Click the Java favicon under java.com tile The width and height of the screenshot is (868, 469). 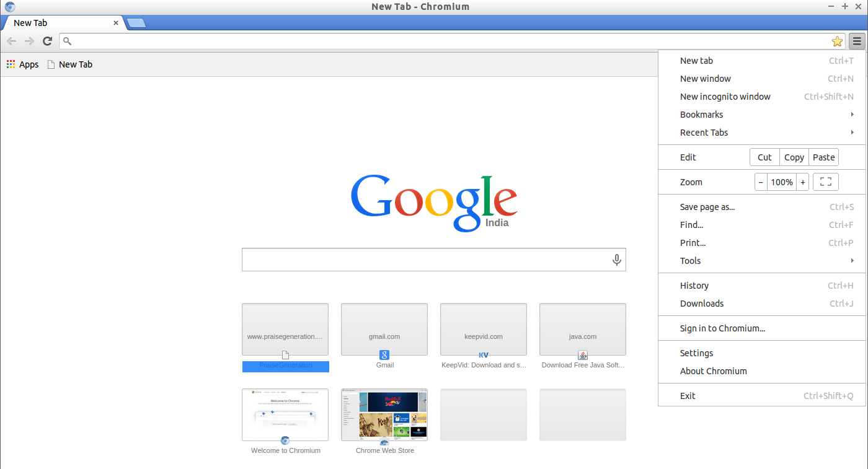point(583,355)
